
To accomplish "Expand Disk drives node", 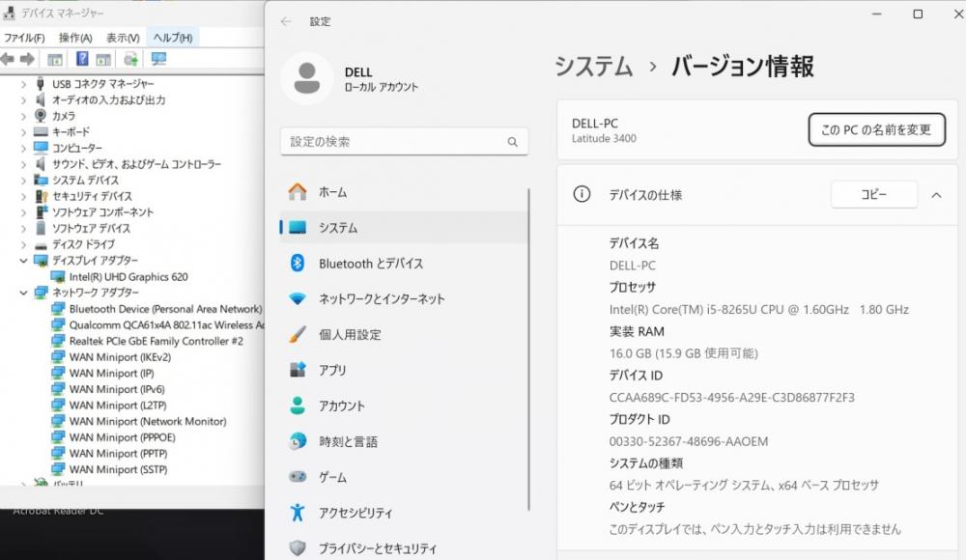I will click(x=23, y=244).
